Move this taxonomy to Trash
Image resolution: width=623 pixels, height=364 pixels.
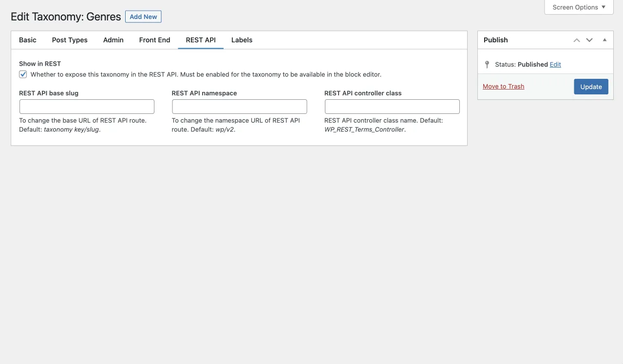click(503, 87)
